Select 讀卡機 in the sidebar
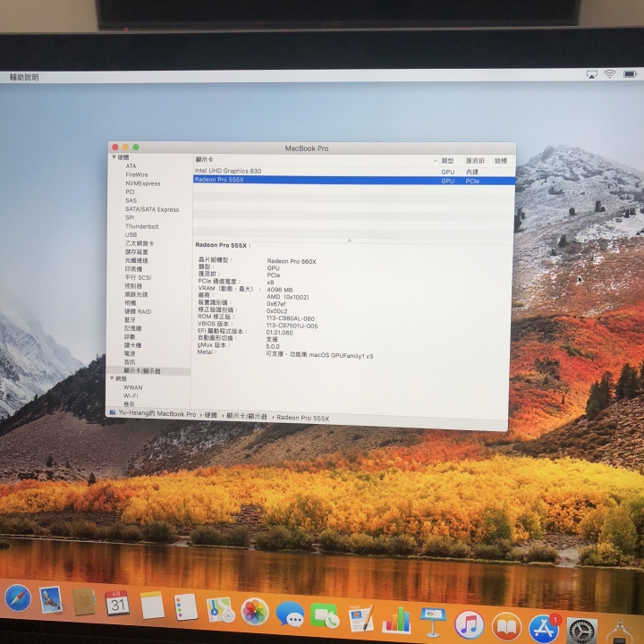This screenshot has height=644, width=644. 132,345
